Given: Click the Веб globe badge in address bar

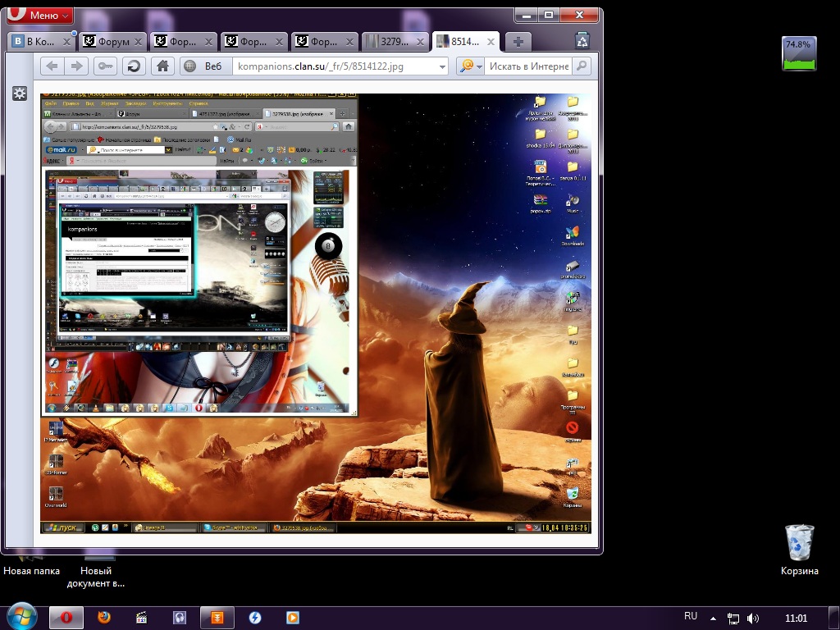Looking at the screenshot, I should (205, 66).
